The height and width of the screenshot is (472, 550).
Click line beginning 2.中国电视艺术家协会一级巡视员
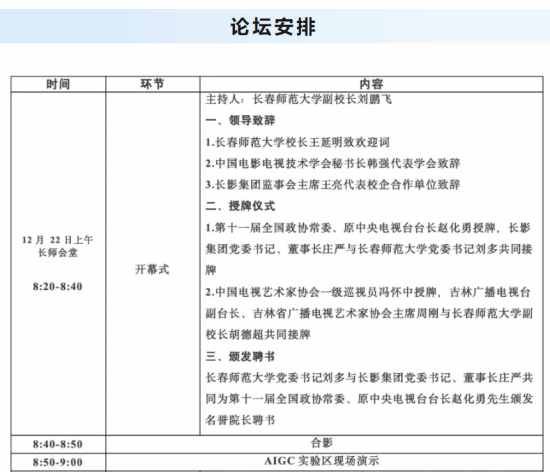tap(368, 292)
